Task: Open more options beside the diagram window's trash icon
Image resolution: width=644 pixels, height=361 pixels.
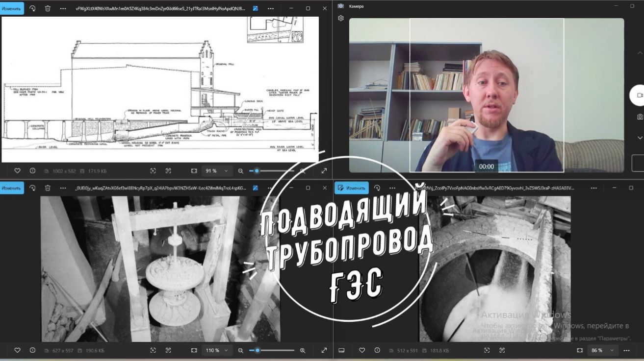Action: click(x=63, y=8)
